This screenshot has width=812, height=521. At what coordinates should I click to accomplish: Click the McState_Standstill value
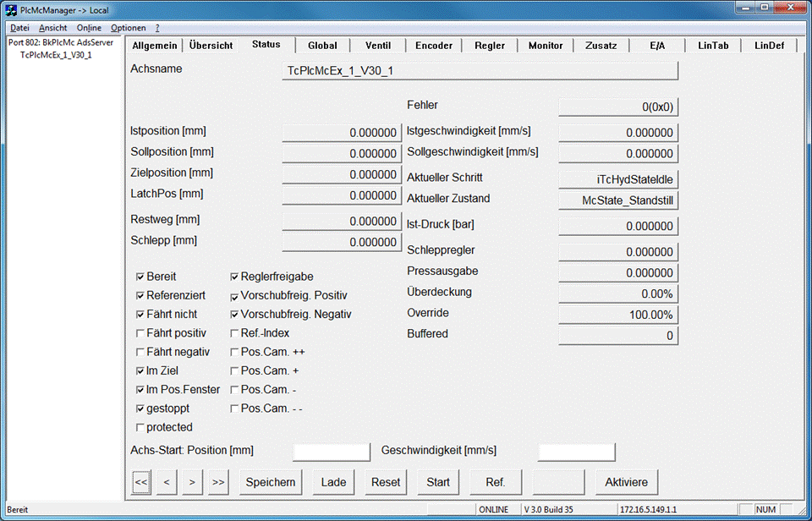click(x=618, y=200)
